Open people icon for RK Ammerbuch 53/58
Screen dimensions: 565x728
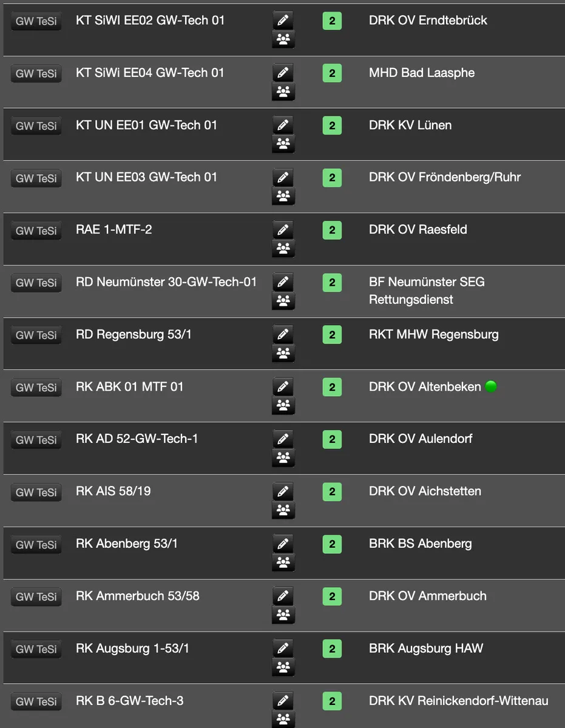coord(282,615)
